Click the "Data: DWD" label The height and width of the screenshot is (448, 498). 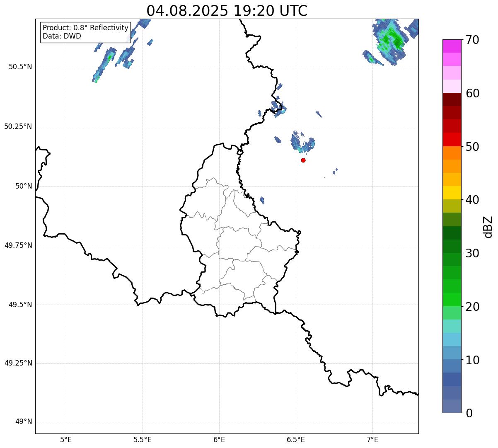pos(62,36)
